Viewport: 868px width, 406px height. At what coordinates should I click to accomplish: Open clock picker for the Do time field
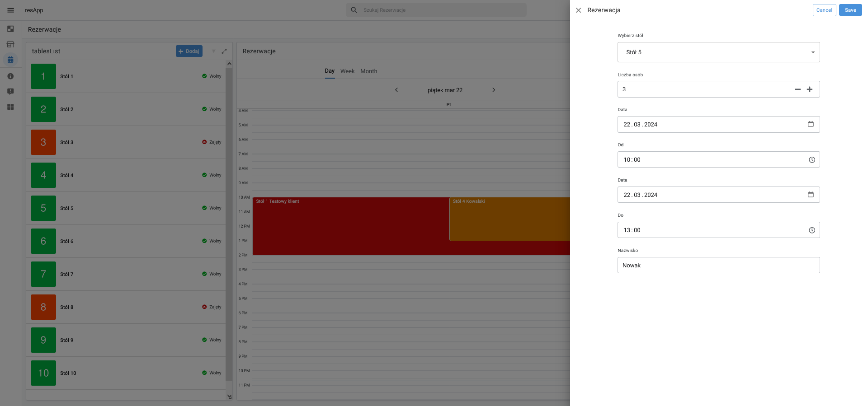pos(811,230)
